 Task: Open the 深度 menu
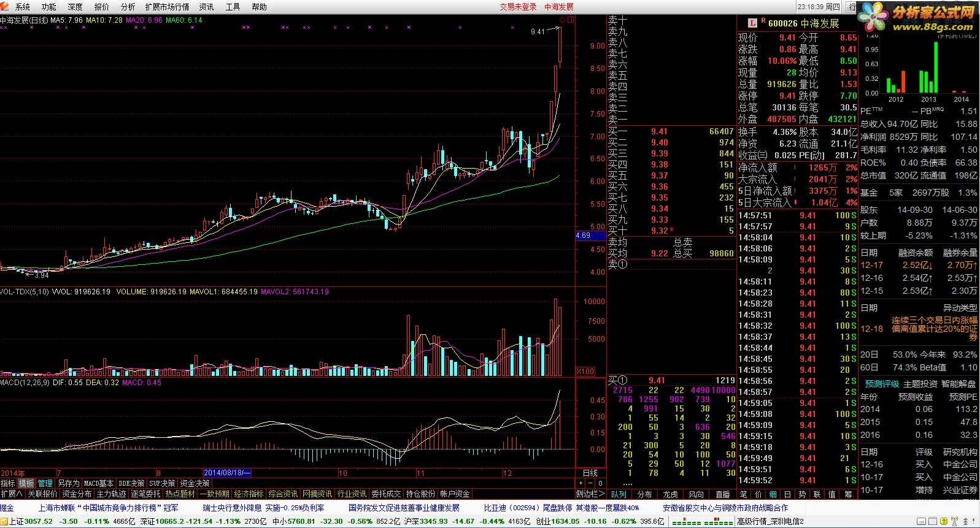pos(75,7)
